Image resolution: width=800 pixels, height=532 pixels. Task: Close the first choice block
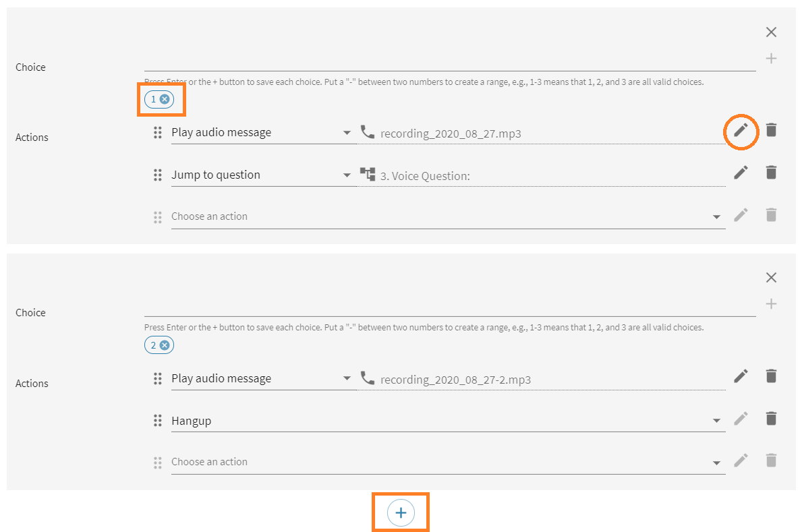click(771, 32)
